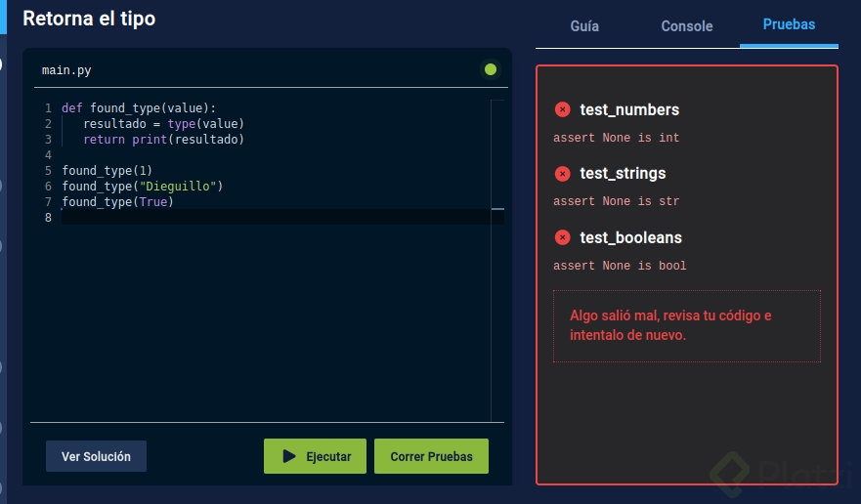Click the def found_type(value) line
Viewport: 861px width, 504px height.
[x=139, y=108]
